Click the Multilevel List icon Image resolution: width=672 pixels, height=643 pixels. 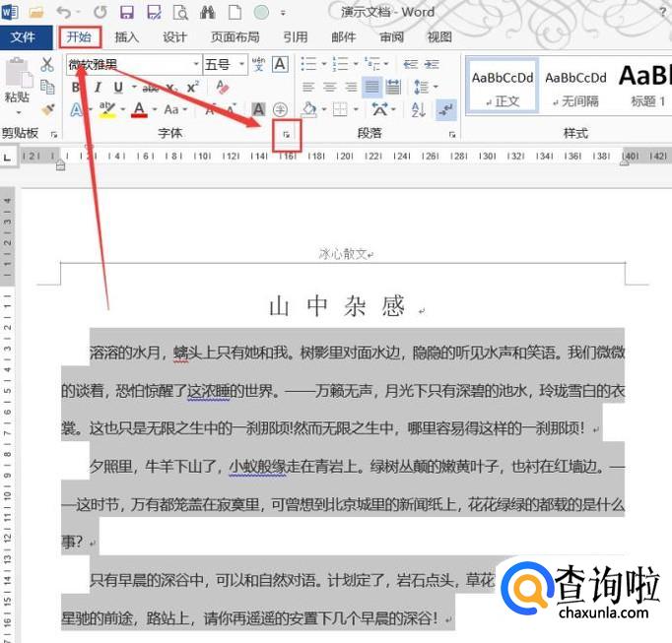click(x=372, y=64)
